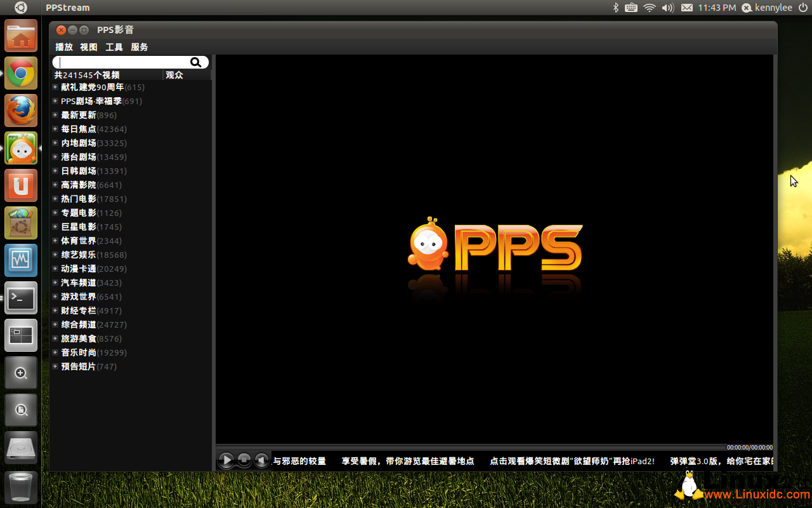Open the 服务 menu

click(x=140, y=47)
